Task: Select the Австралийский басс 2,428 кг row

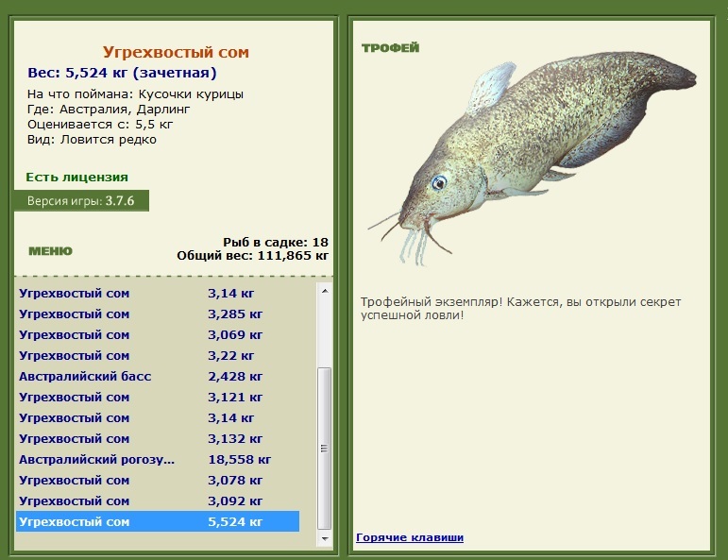Action: click(x=158, y=377)
